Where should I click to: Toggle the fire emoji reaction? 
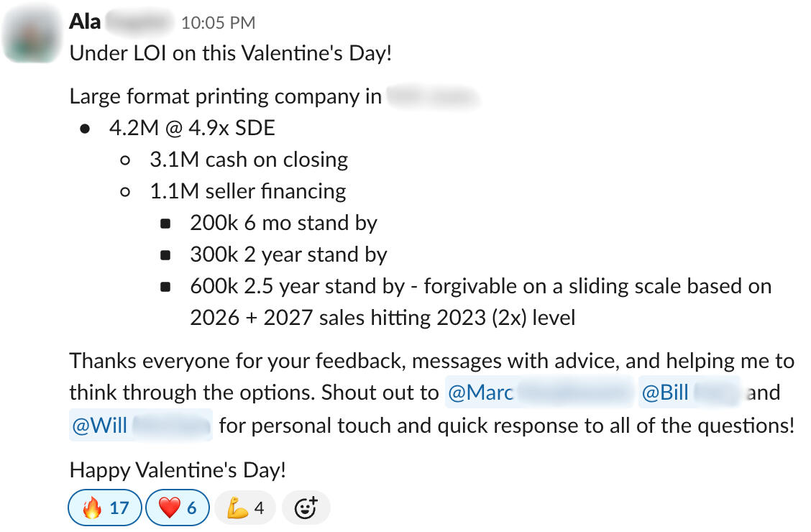point(105,508)
